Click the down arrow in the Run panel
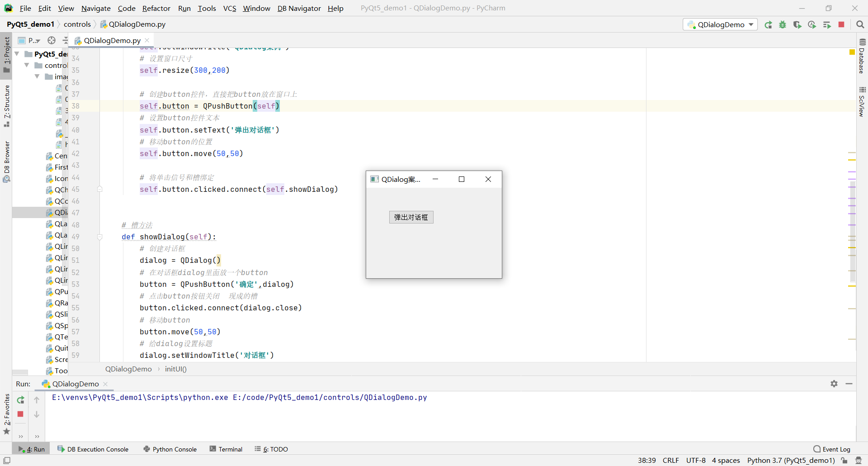868x466 pixels. pyautogui.click(x=37, y=414)
